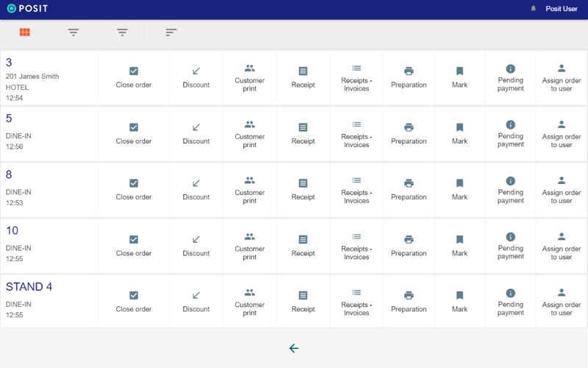
Task: Print Preparation for STAND 4
Action: pos(409,302)
